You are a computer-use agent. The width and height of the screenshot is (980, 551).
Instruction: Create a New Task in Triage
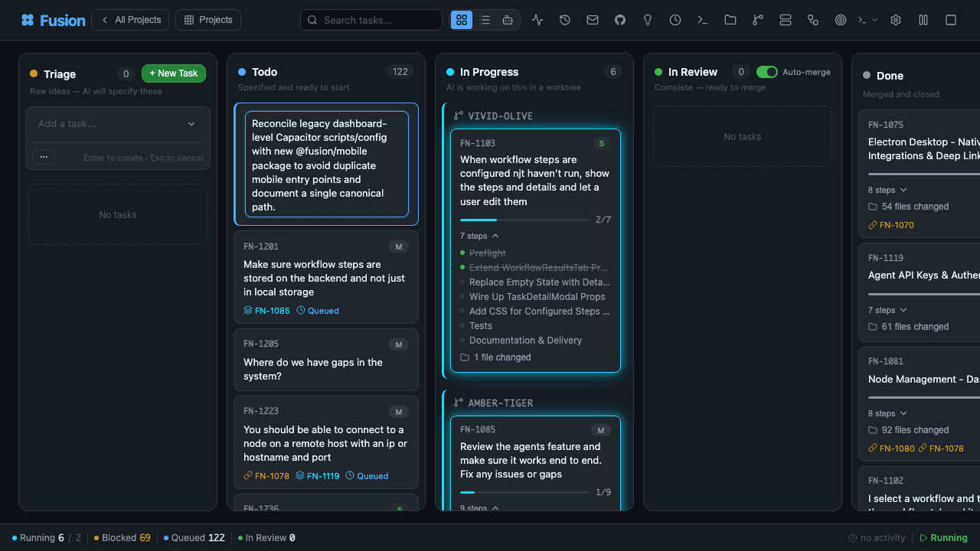(174, 73)
